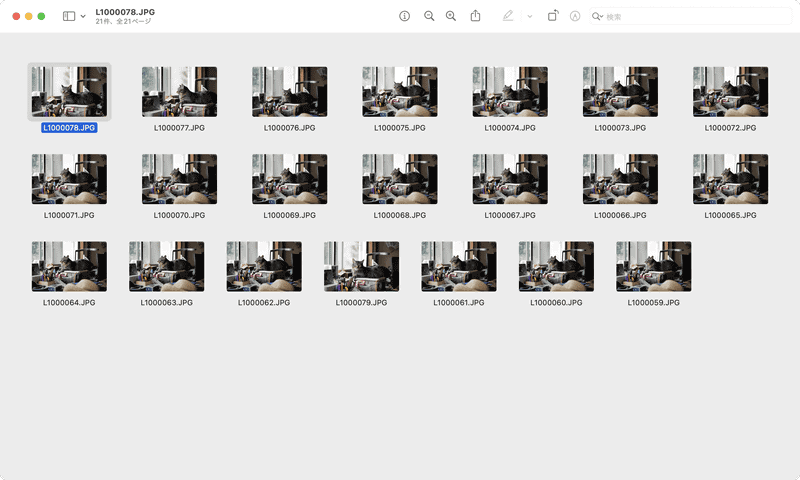The width and height of the screenshot is (800, 480).
Task: Click the L1000071.JPG filename text
Action: point(69,215)
